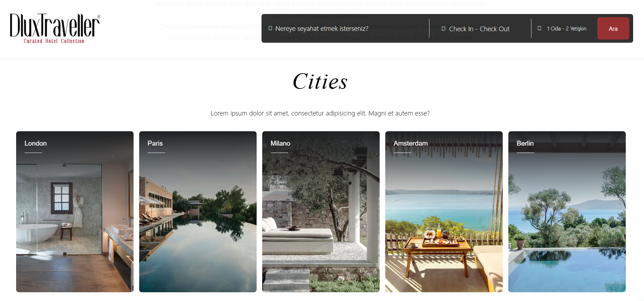The width and height of the screenshot is (644, 301).
Task: Click the Cities section heading
Action: 320,82
